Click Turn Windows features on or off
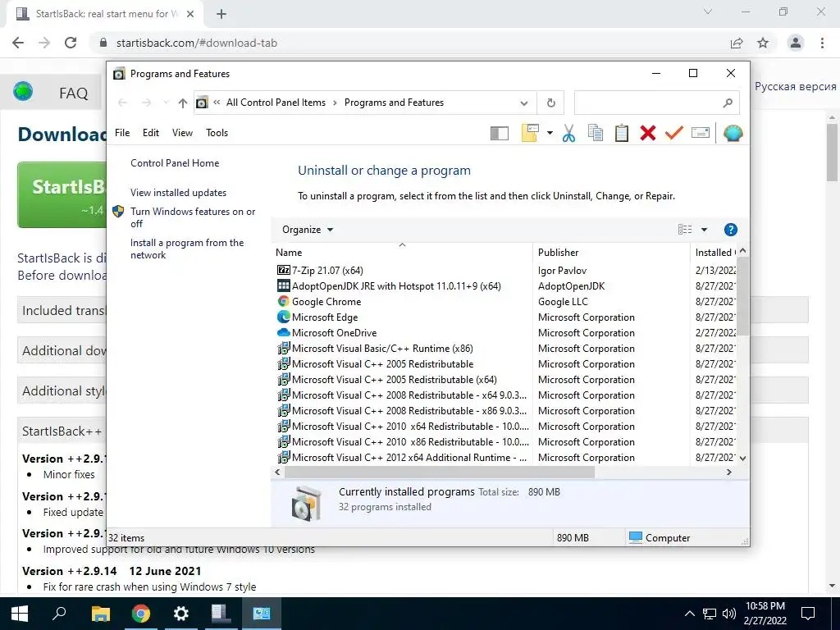The height and width of the screenshot is (630, 840). coord(193,217)
